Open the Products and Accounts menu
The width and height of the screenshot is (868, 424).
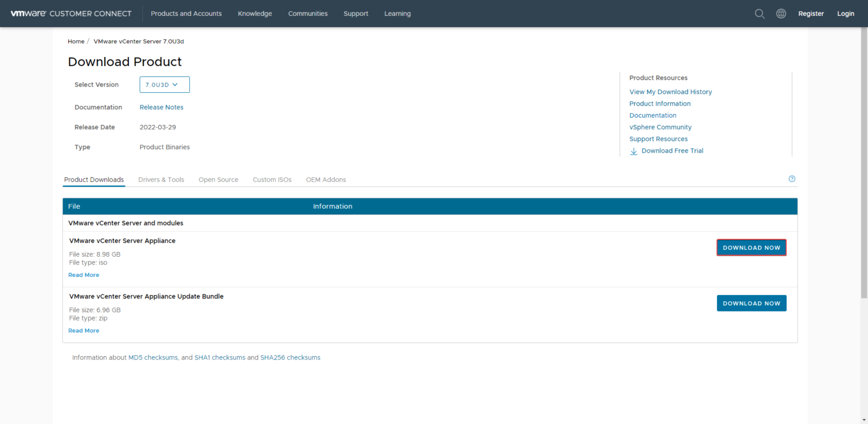pos(186,13)
